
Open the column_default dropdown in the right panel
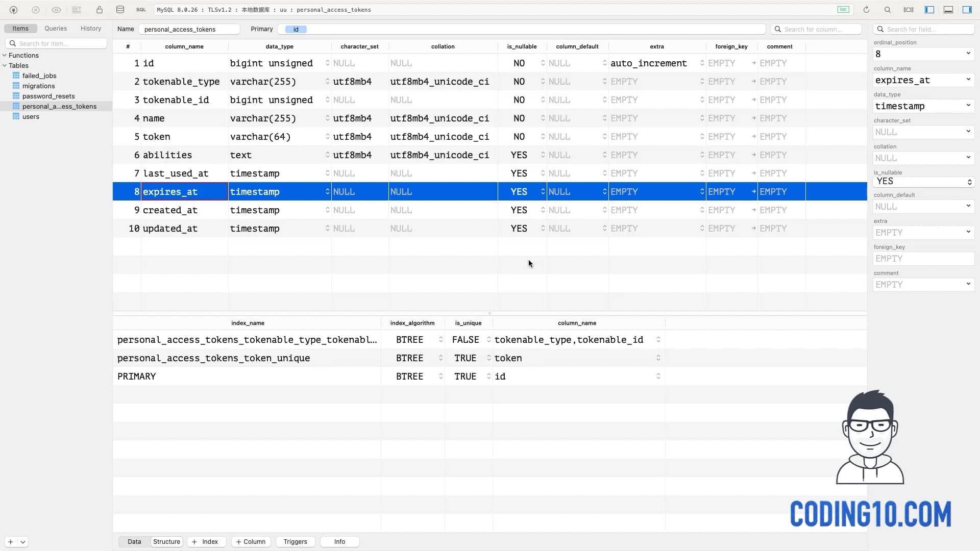[968, 206]
